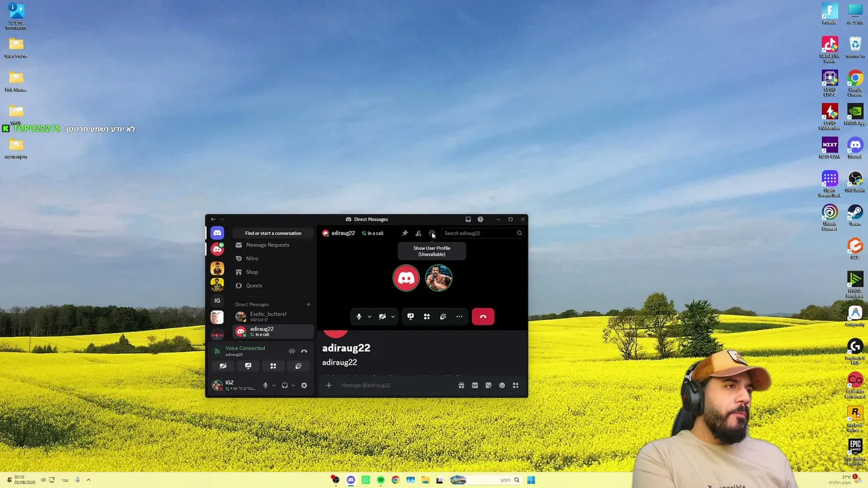
Task: Open Apps launcher in message bar
Action: point(515,386)
